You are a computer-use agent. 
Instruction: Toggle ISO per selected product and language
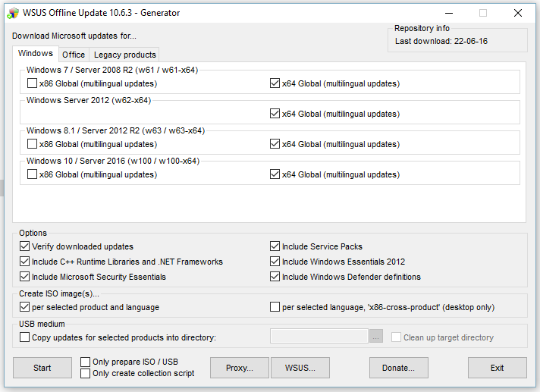(24, 306)
